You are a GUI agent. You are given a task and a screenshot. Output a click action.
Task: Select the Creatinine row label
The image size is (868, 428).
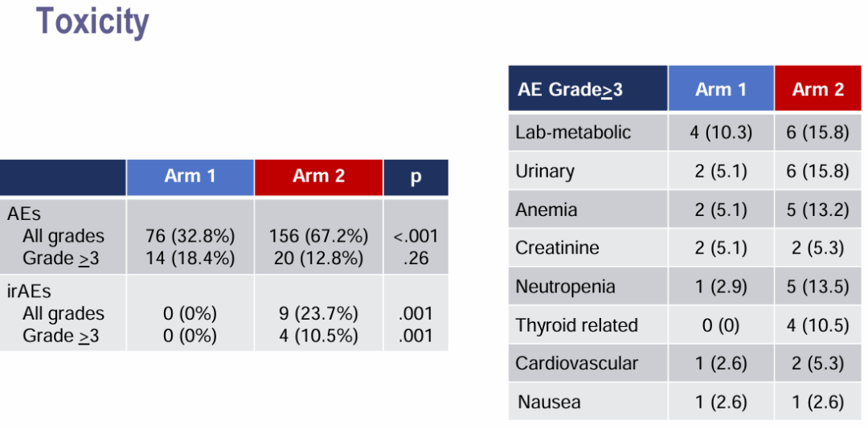click(x=557, y=248)
